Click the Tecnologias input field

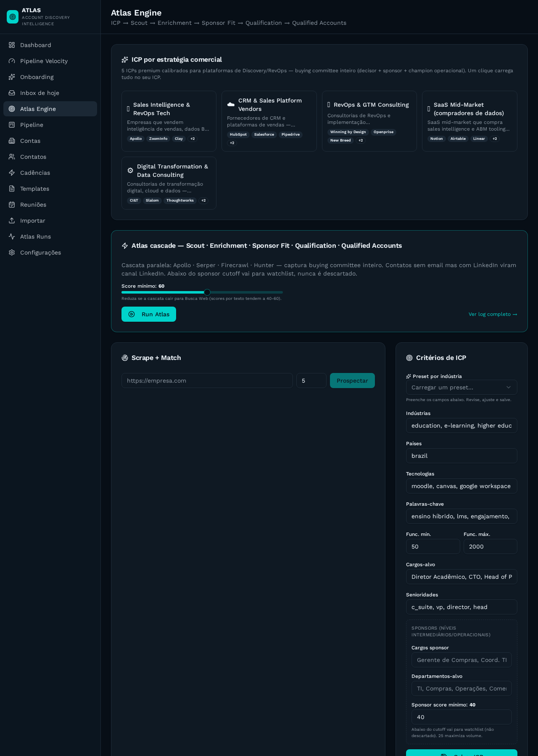[462, 486]
